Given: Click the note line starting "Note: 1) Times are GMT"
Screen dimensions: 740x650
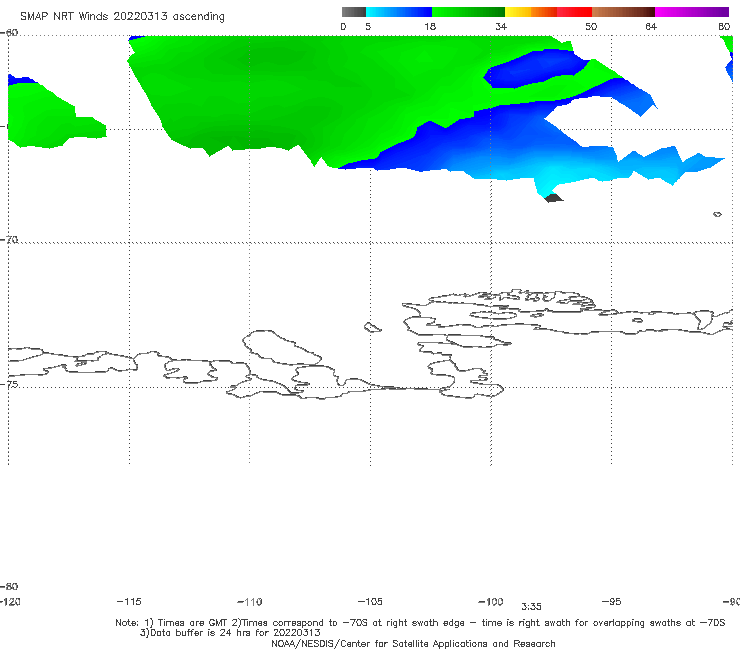Looking at the screenshot, I should coord(420,623).
